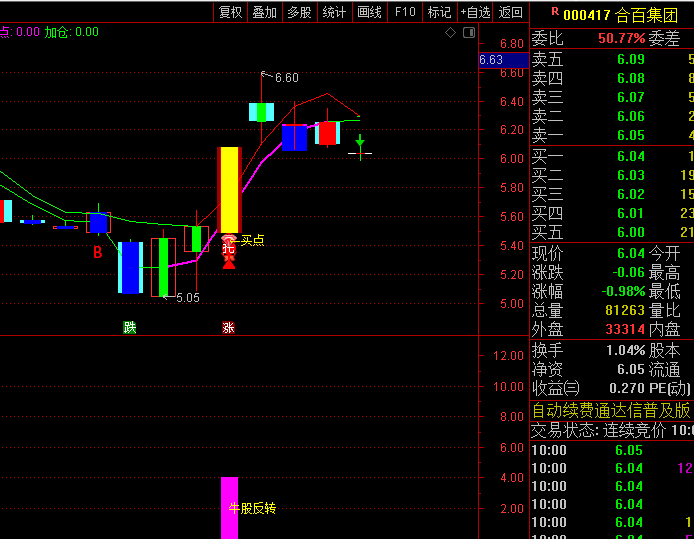Add stock via +自选 button
Image resolution: width=694 pixels, height=539 pixels.
(x=475, y=12)
